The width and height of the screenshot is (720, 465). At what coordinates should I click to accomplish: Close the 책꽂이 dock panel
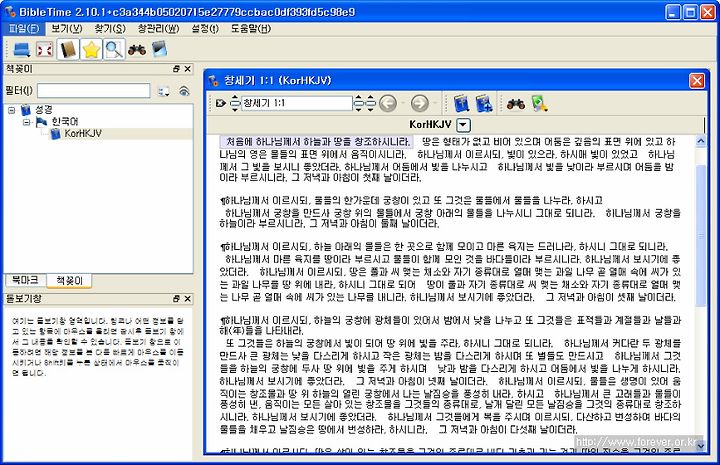pyautogui.click(x=187, y=69)
